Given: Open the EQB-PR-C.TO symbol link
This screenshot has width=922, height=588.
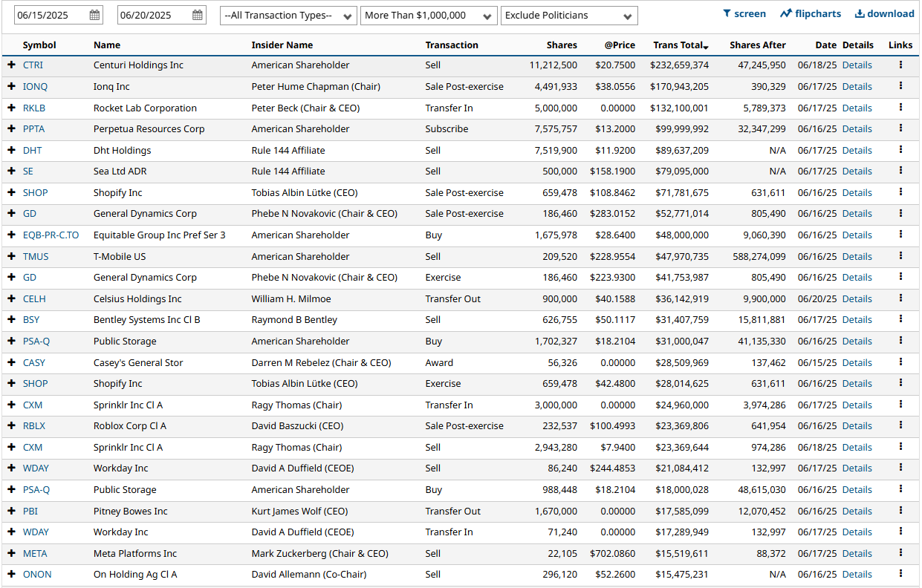Looking at the screenshot, I should tap(51, 235).
